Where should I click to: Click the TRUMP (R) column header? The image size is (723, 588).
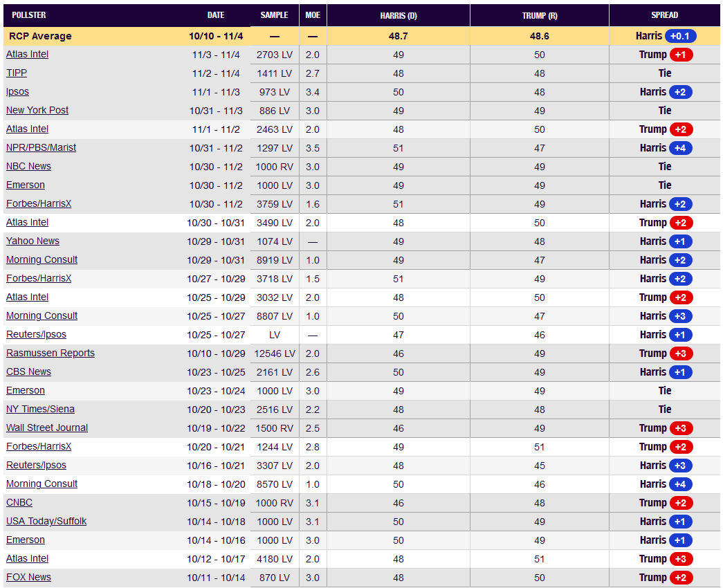point(540,15)
